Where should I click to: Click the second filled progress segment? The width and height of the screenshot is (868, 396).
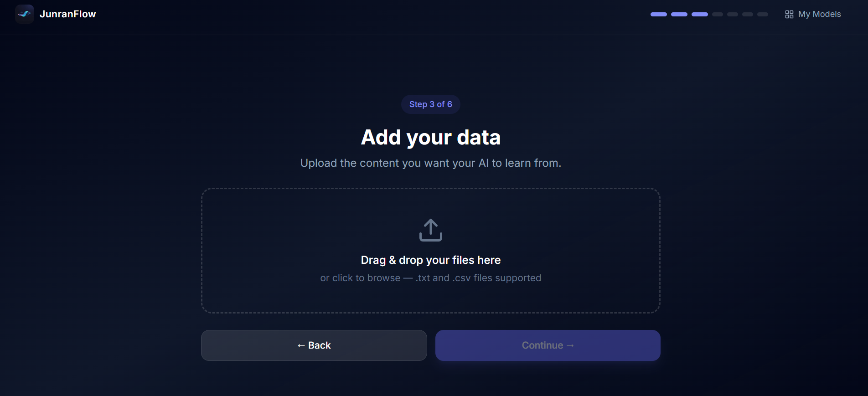click(679, 15)
